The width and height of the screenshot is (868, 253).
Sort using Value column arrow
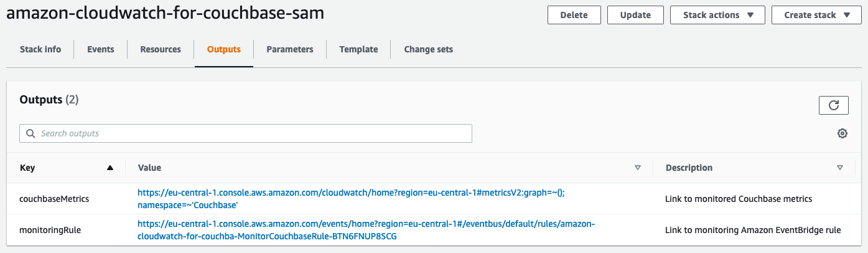click(637, 168)
